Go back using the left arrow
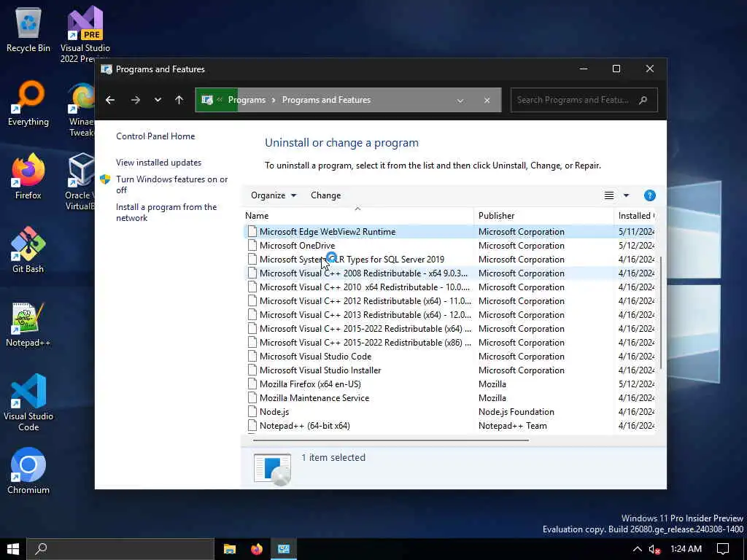The height and width of the screenshot is (560, 747). (x=110, y=100)
